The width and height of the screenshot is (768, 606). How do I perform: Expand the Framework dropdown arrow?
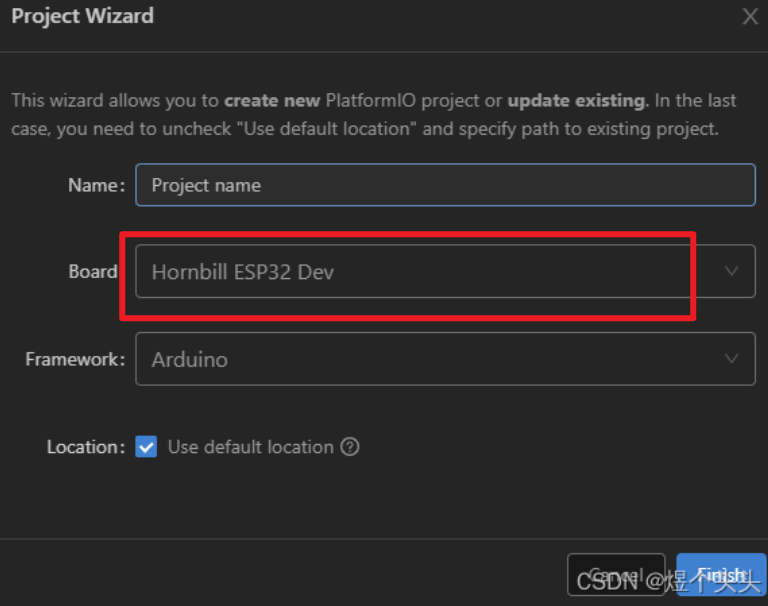(732, 359)
